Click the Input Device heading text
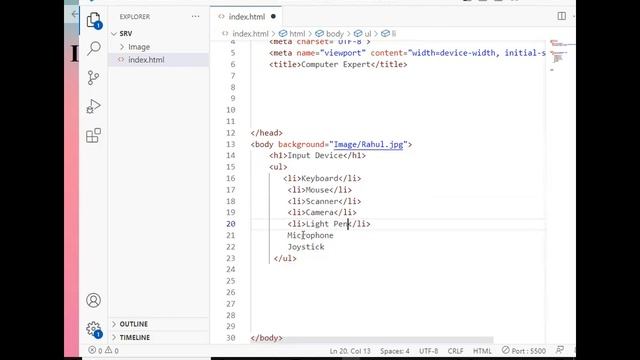 click(x=315, y=156)
